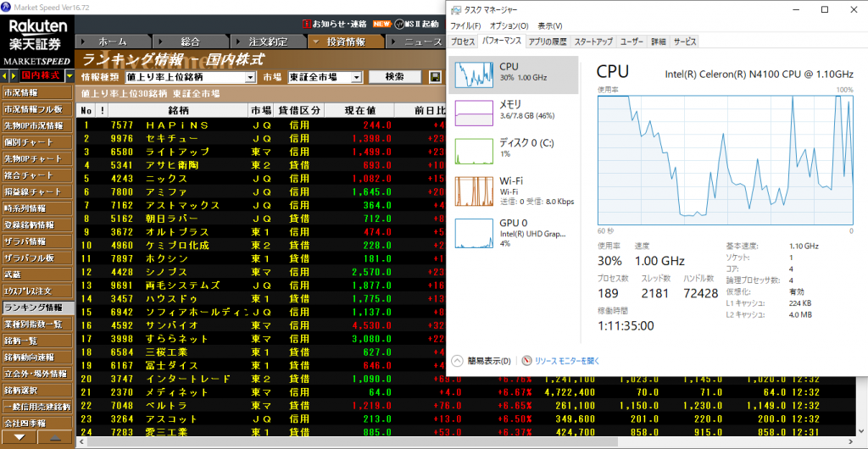Open 登録銘柄情報 in the sidebar
Image resolution: width=868 pixels, height=449 pixels.
point(37,225)
